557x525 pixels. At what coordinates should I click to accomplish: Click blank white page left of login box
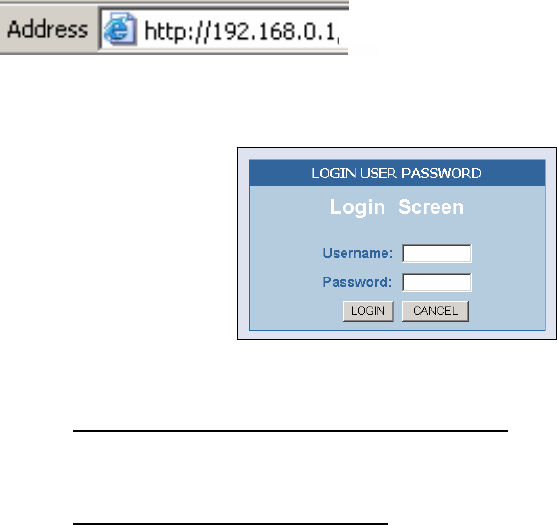[119, 244]
